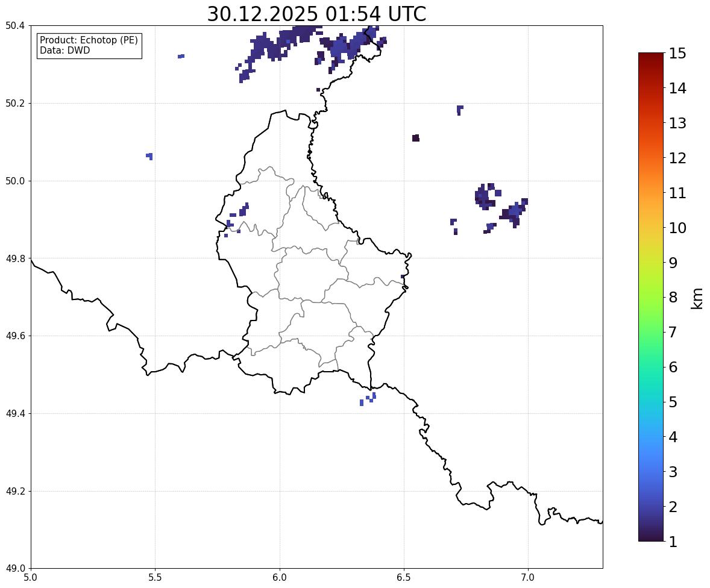Click the x-axis label 6.0

point(280,578)
